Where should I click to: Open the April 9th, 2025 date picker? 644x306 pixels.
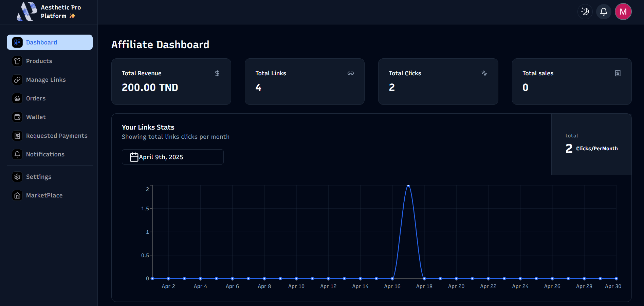click(x=172, y=157)
